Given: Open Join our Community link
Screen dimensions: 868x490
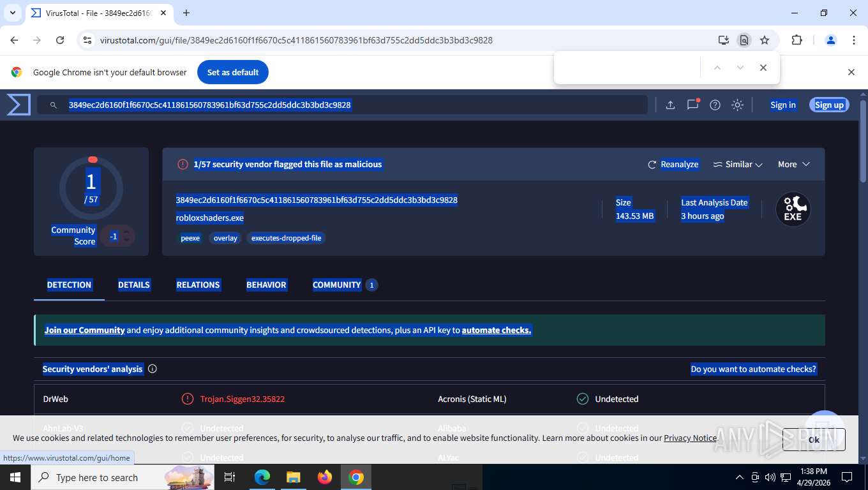Looking at the screenshot, I should pyautogui.click(x=84, y=330).
